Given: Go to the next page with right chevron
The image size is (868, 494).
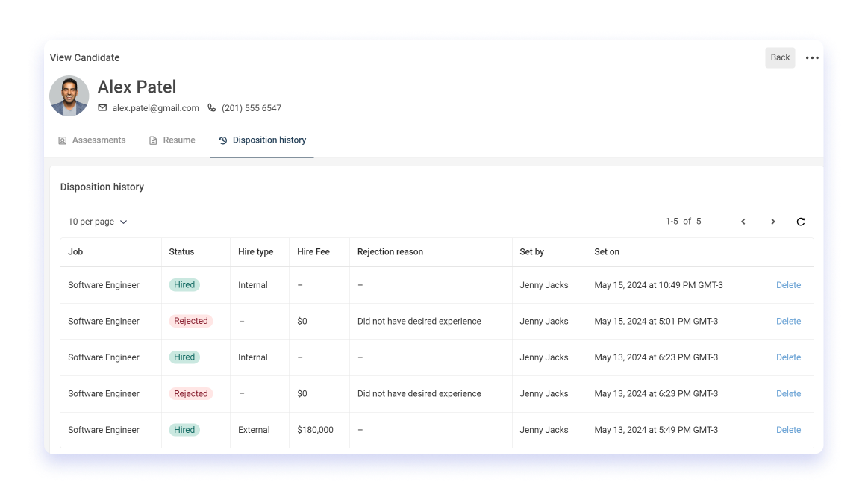Looking at the screenshot, I should tap(772, 222).
